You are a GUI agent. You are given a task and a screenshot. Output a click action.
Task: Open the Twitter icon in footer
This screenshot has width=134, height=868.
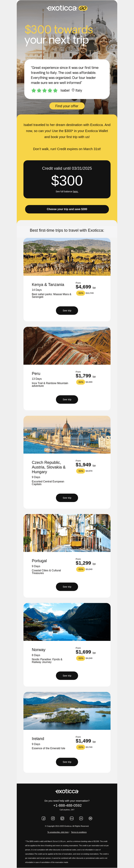point(62,818)
